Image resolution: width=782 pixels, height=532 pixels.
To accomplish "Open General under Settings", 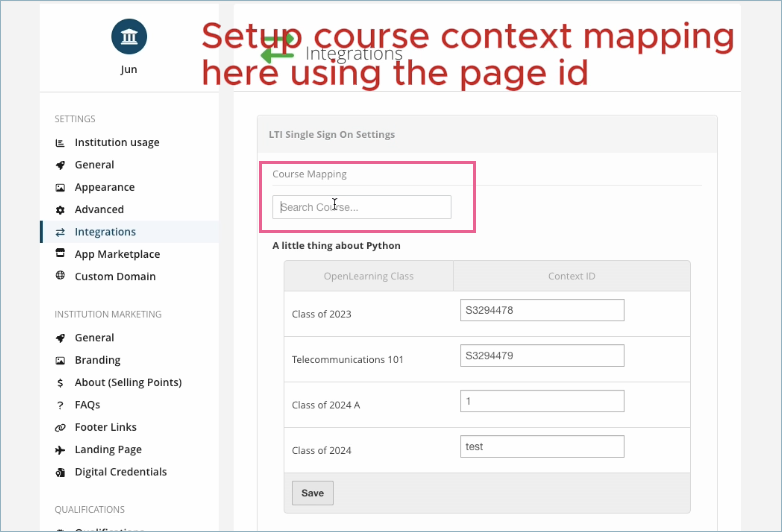I will click(94, 165).
